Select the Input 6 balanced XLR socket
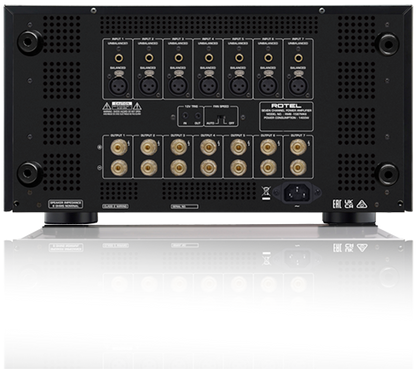This screenshot has height=369, width=416. 269,85
